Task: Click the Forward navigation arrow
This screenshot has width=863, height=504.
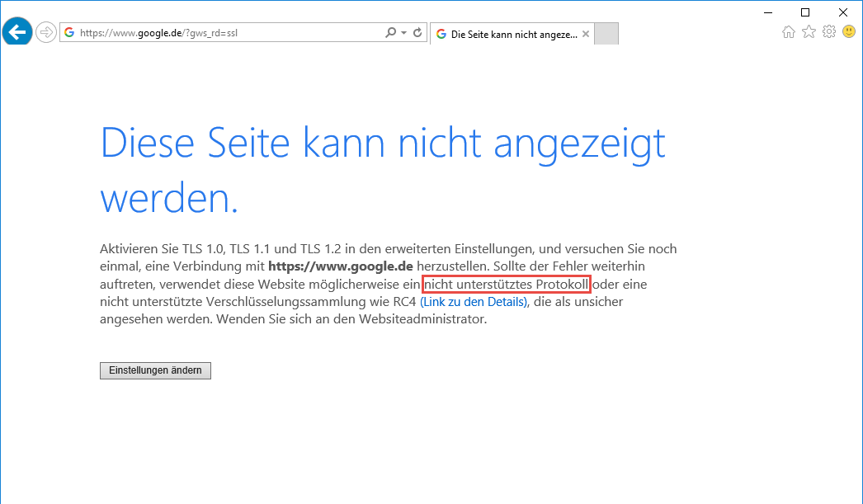Action: (x=46, y=33)
